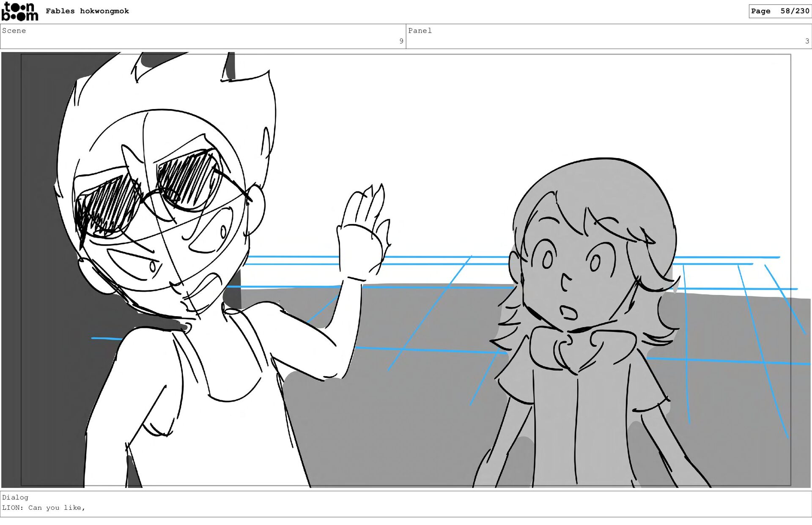
Task: Click the Panel header label
Action: [x=420, y=31]
